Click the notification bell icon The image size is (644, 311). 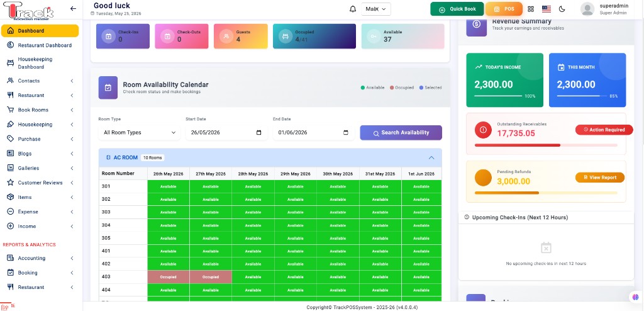coord(352,9)
